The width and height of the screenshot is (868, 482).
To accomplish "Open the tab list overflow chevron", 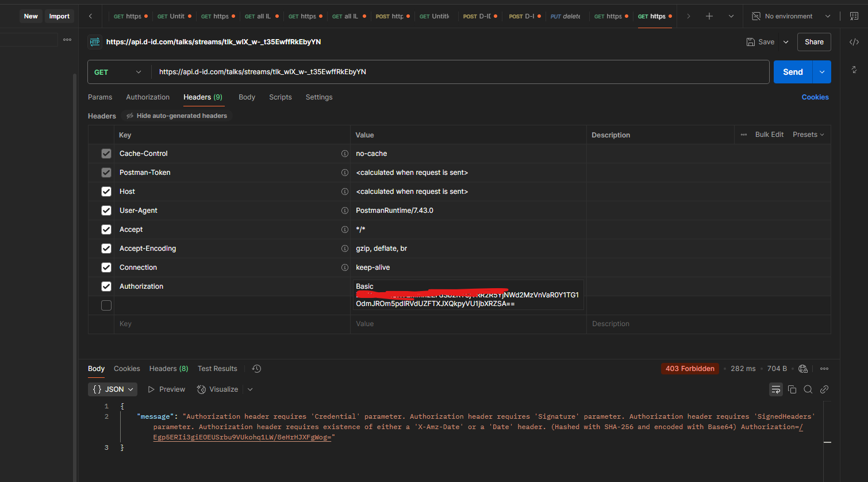I will [731, 16].
